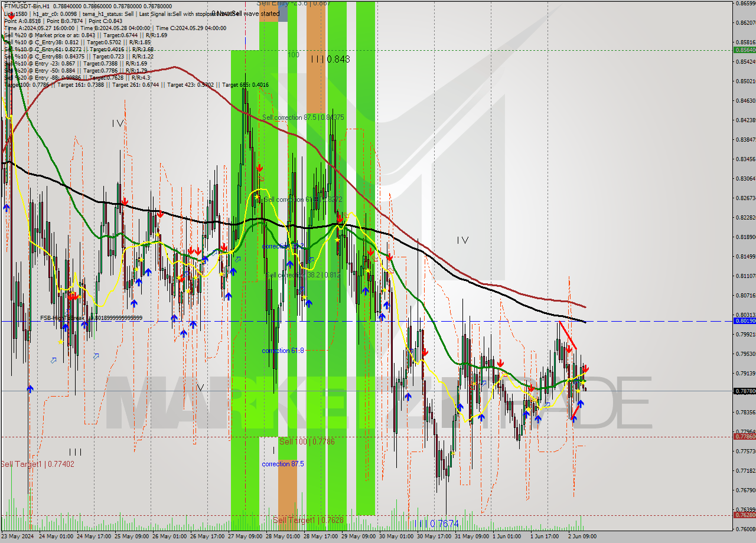
Task: Click the 0.7835 price axis label
Action: click(x=745, y=412)
